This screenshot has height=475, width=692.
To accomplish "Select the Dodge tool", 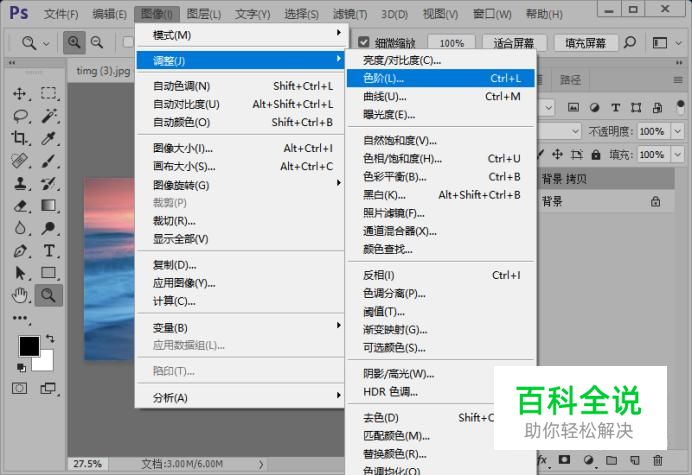I will [49, 228].
